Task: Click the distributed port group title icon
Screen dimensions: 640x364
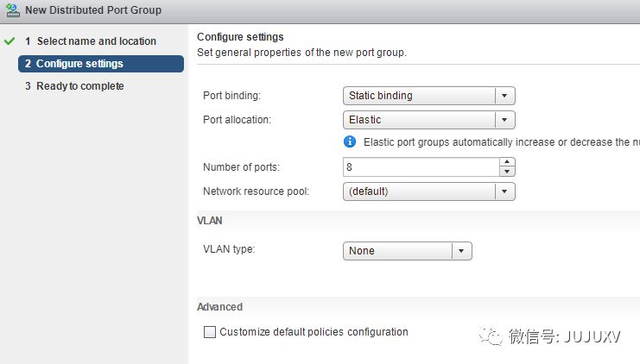Action: [x=12, y=10]
